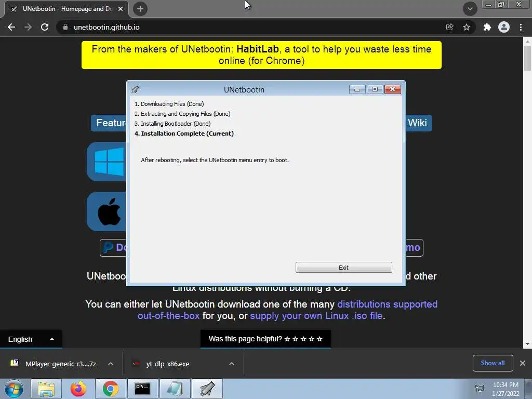This screenshot has width=532, height=399.
Task: Open downloaded yt-dlp_x86.exe file
Action: point(168,364)
